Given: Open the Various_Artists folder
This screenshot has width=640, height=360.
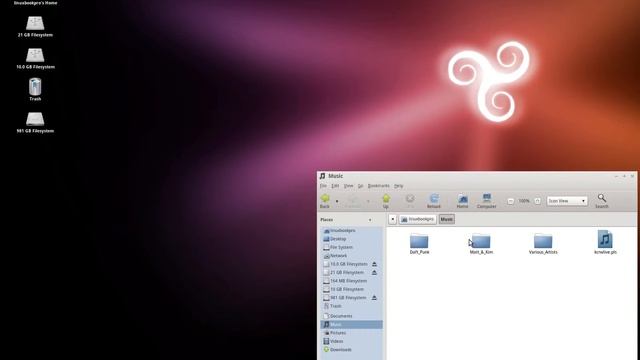Looking at the screenshot, I should [x=543, y=244].
